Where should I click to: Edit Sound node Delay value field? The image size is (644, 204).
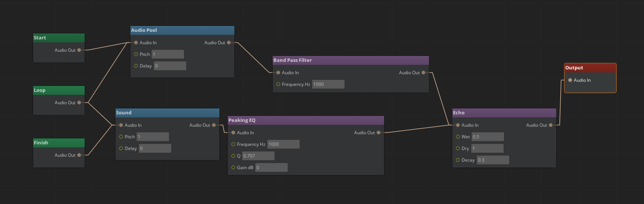coord(155,148)
